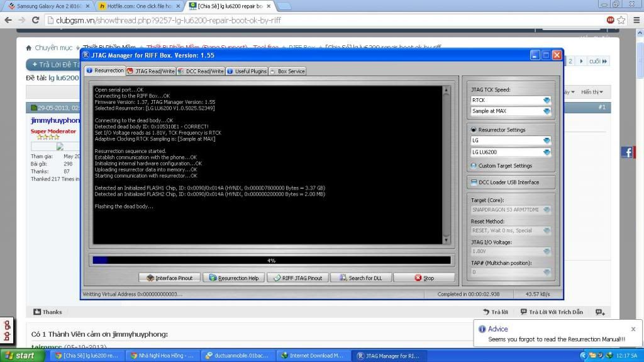Click the multi-quote icon

pos(600,312)
